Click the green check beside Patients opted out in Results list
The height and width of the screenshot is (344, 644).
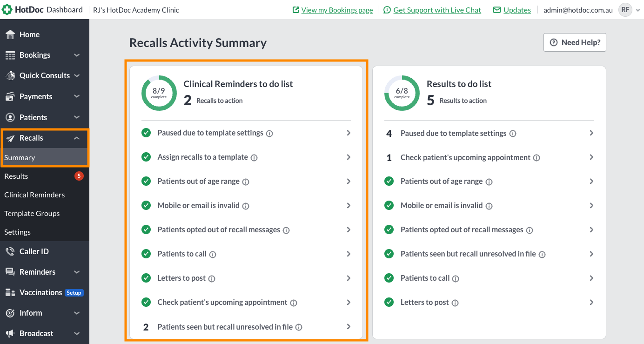point(389,229)
